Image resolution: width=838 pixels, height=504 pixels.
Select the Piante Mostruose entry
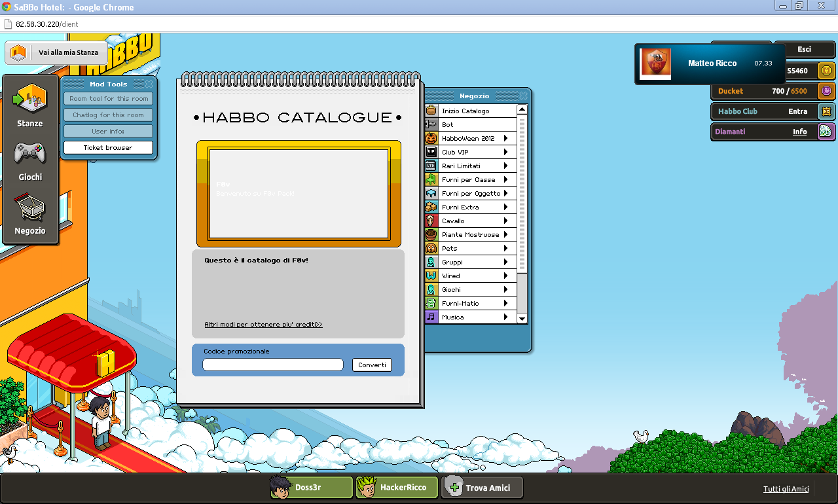pos(471,234)
